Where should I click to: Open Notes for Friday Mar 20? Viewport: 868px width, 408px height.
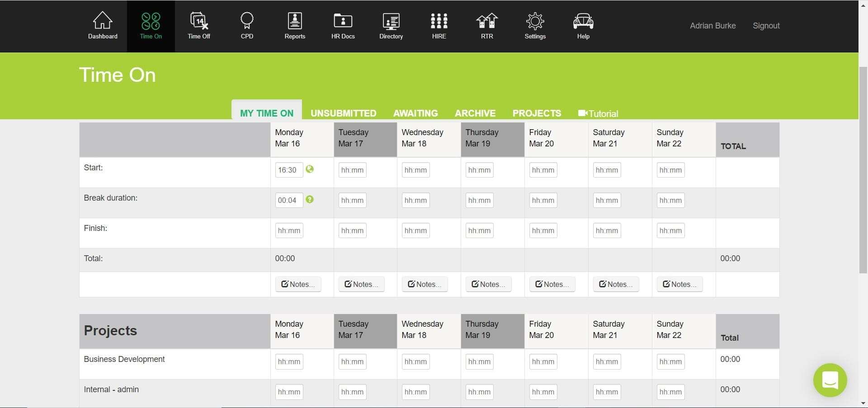point(552,284)
